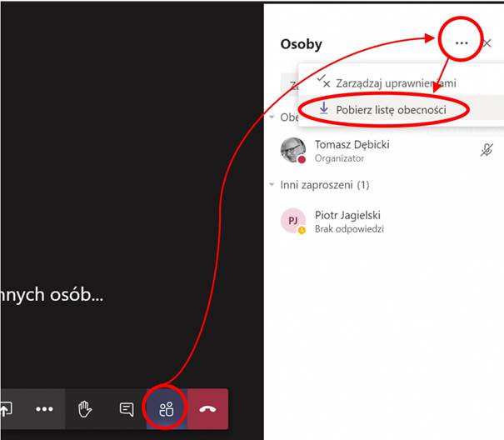Viewport: 504px width, 440px height.
Task: Open the meeting chat icon
Action: click(x=126, y=409)
